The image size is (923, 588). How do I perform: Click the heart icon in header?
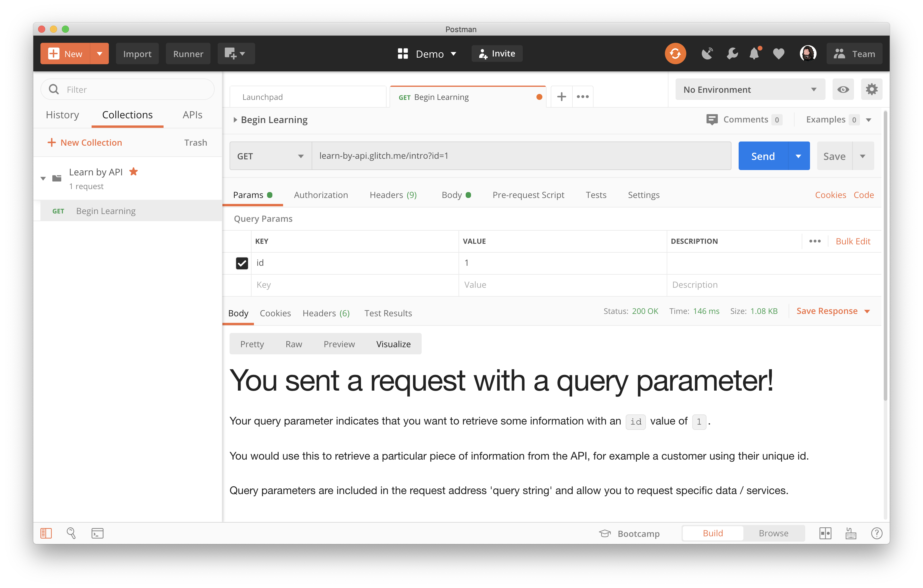(778, 54)
